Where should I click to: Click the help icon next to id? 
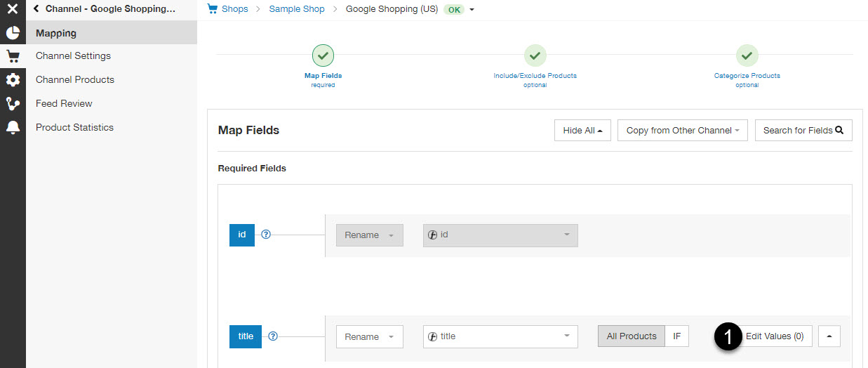pos(266,235)
